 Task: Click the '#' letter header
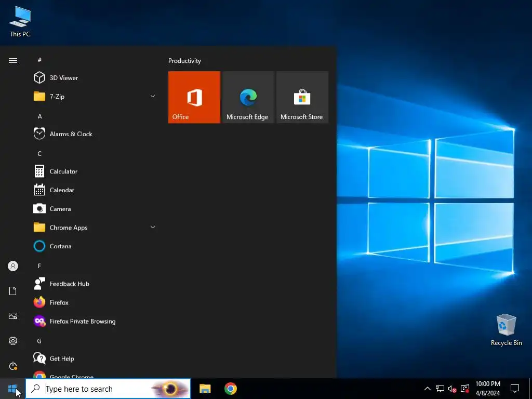pyautogui.click(x=39, y=60)
